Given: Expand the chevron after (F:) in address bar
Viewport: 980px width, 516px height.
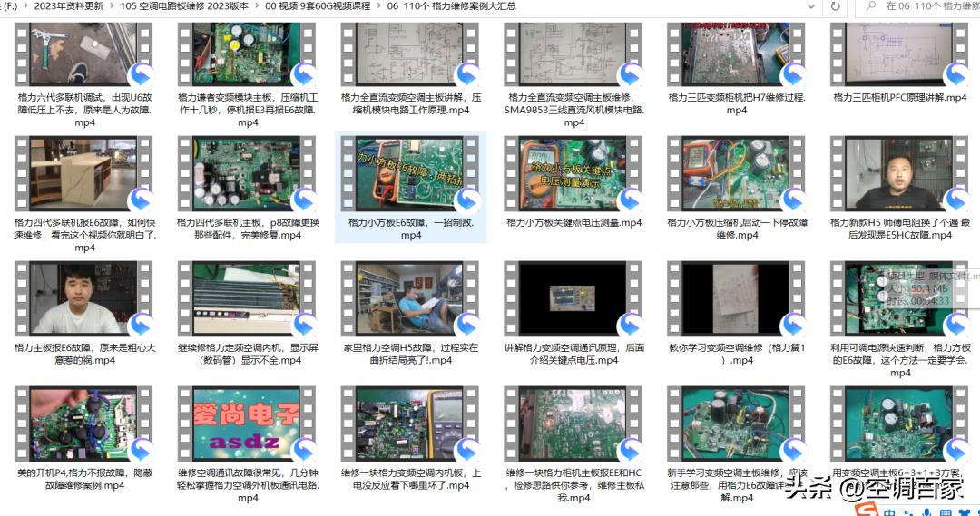Looking at the screenshot, I should (25, 5).
